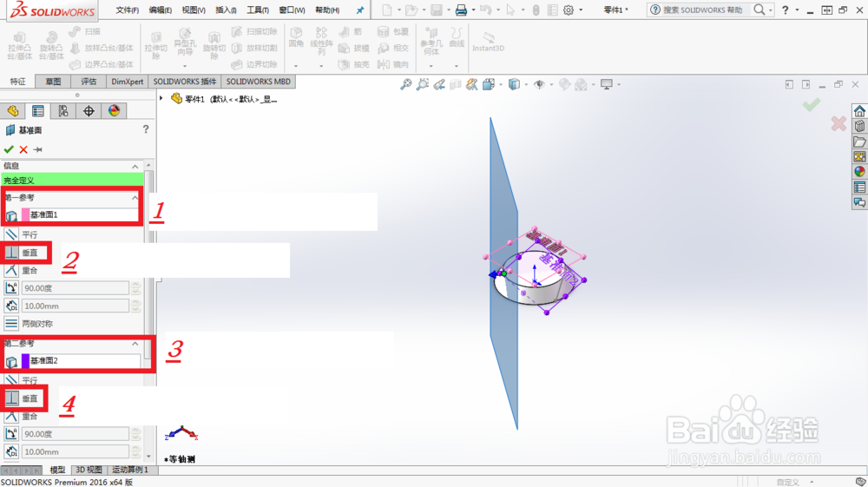The width and height of the screenshot is (868, 487).
Task: Open the DimXpertManager crosshair tab
Action: click(89, 111)
